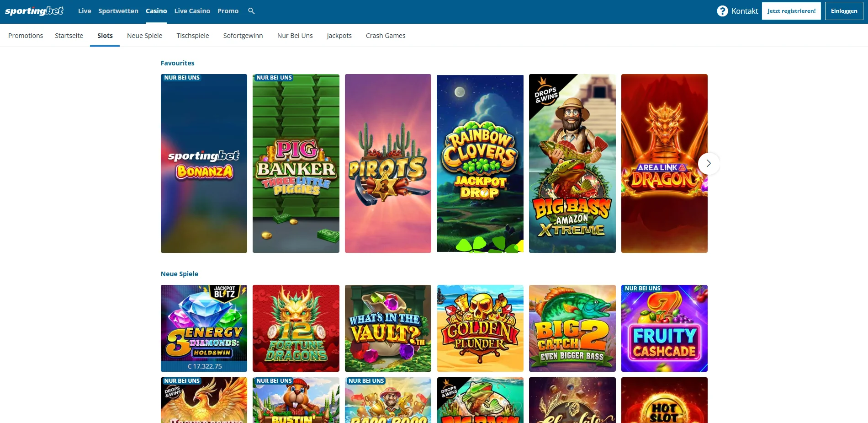Image resolution: width=868 pixels, height=423 pixels.
Task: Click the sportingbet logo
Action: (x=34, y=11)
